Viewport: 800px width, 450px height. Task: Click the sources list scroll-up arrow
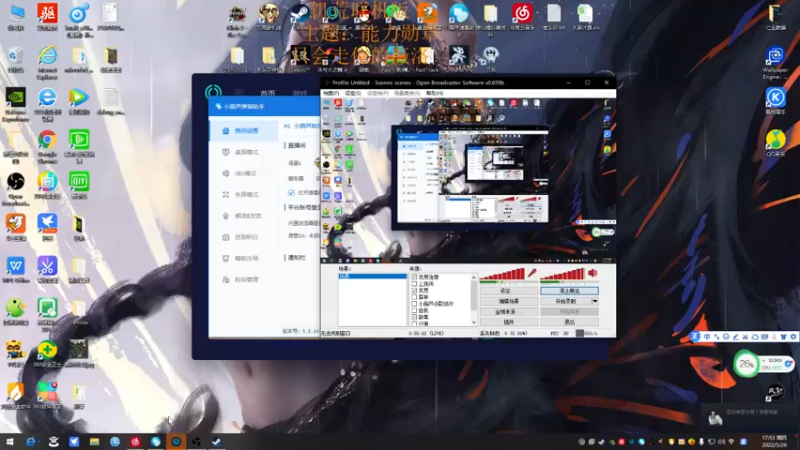point(474,277)
